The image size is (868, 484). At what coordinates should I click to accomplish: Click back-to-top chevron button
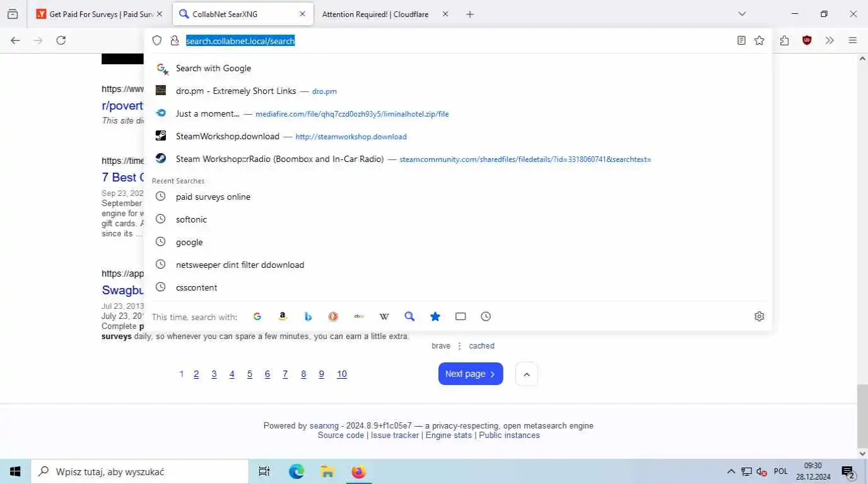click(527, 374)
